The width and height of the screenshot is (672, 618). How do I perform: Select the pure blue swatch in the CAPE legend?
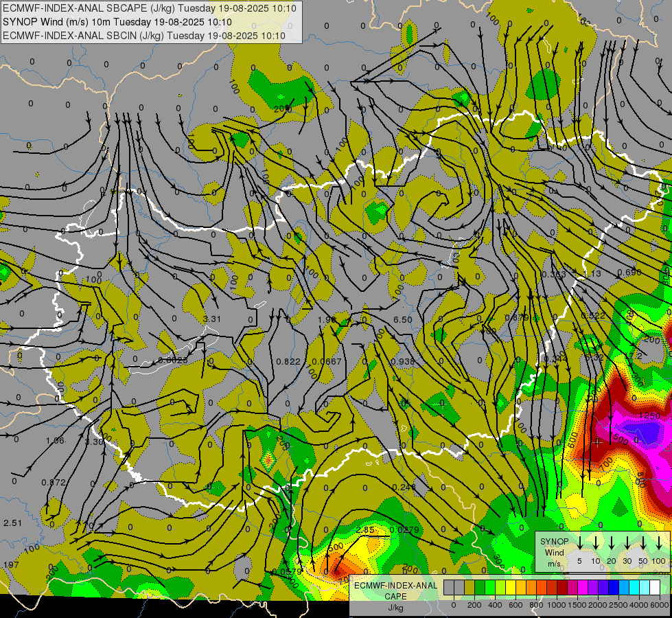(x=614, y=587)
